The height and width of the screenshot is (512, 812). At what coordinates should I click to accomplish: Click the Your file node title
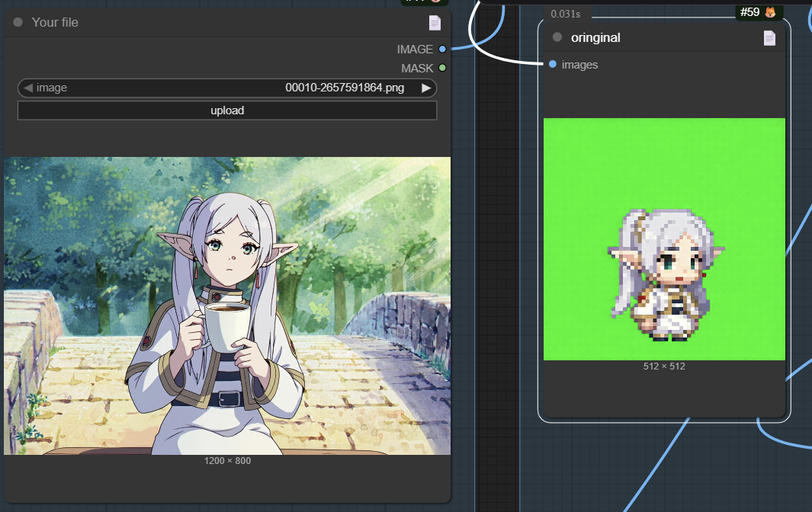click(x=55, y=22)
